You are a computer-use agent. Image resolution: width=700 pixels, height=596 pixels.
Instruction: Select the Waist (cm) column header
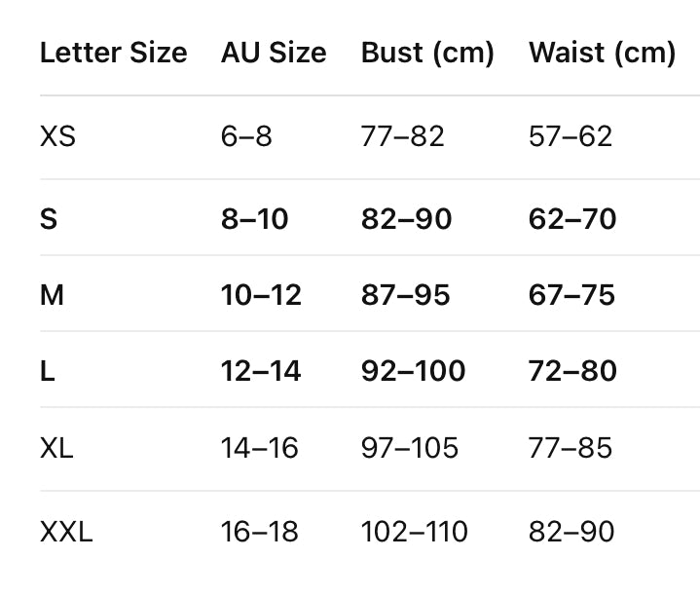coord(602,53)
